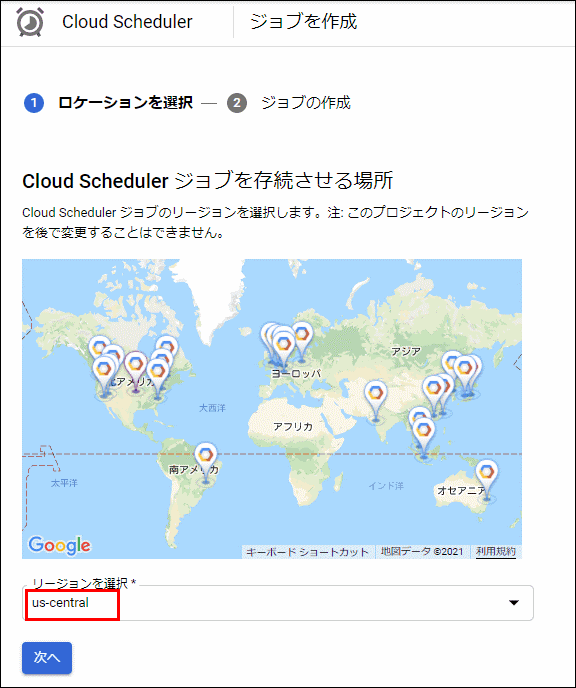Go to step 1 ロケーションを選択

coord(109,103)
